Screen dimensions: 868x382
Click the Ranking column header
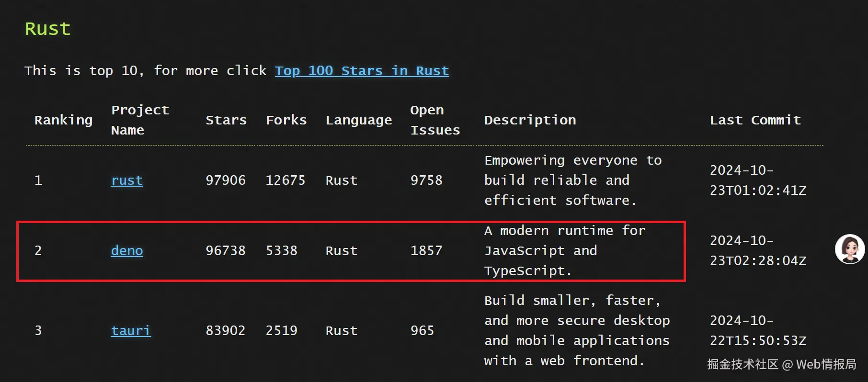[63, 120]
